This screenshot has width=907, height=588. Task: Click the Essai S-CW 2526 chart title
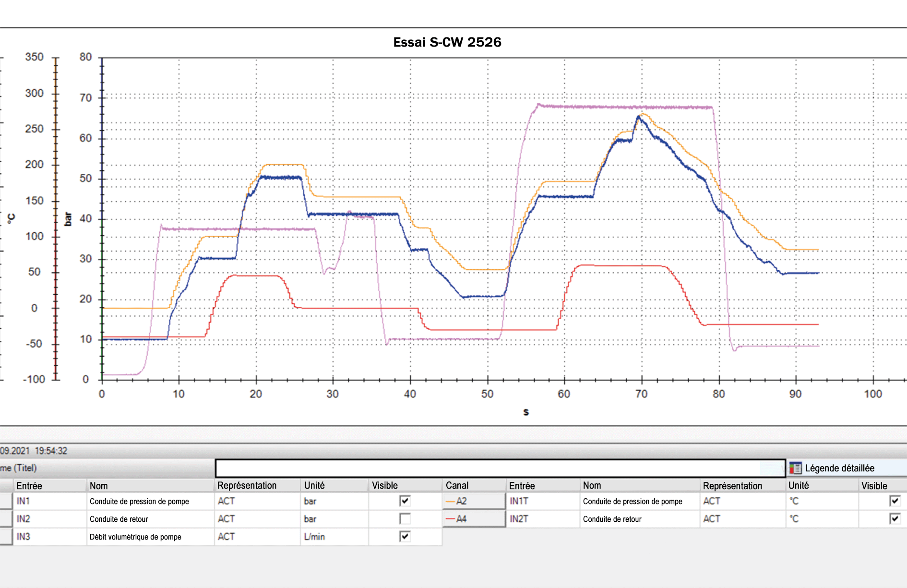(x=447, y=42)
